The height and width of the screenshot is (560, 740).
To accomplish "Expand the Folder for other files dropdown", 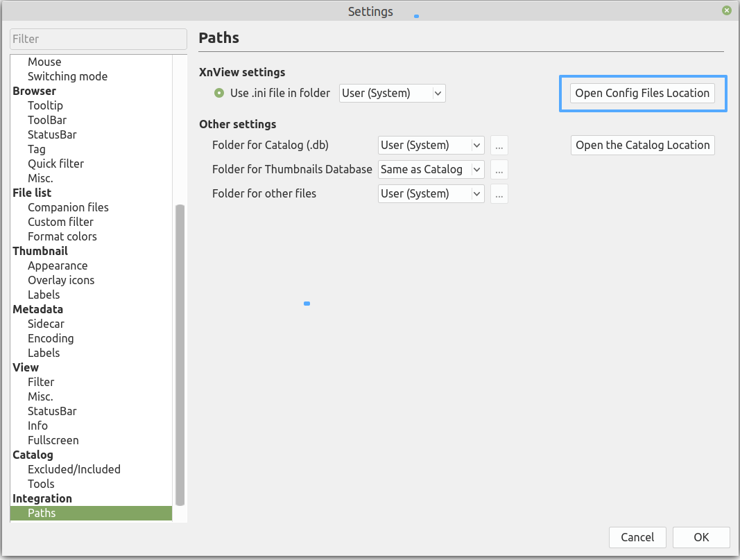I will tap(431, 193).
